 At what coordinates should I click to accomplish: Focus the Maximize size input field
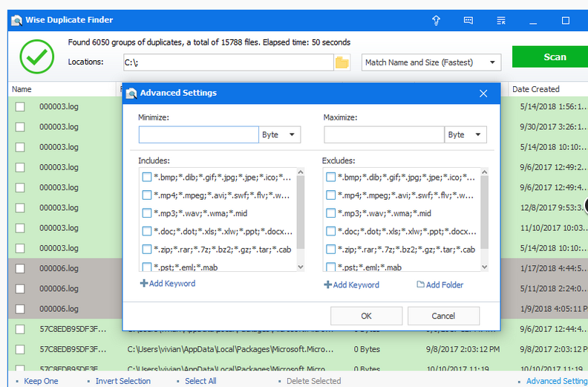point(384,134)
